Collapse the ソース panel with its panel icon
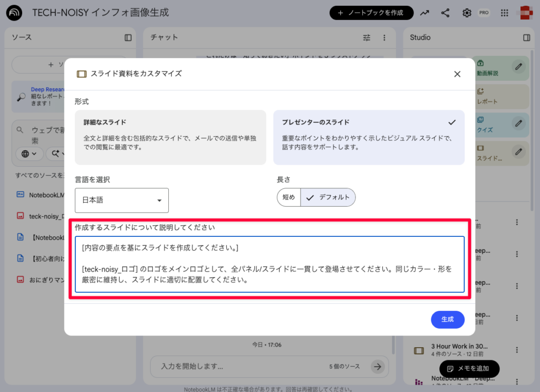This screenshot has width=540, height=392. coord(127,37)
